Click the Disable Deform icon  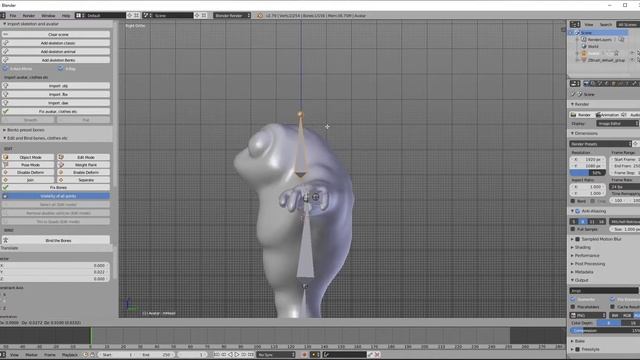(x=6, y=172)
